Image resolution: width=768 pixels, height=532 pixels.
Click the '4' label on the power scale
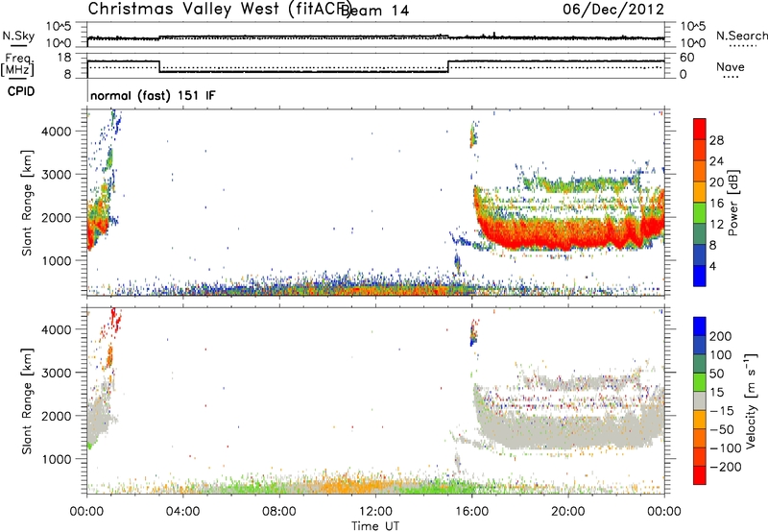(712, 266)
